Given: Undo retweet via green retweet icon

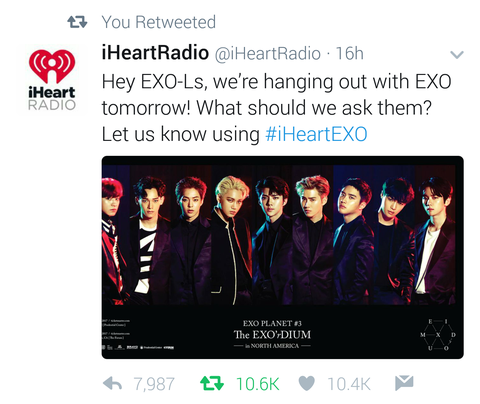Looking at the screenshot, I should click(212, 383).
